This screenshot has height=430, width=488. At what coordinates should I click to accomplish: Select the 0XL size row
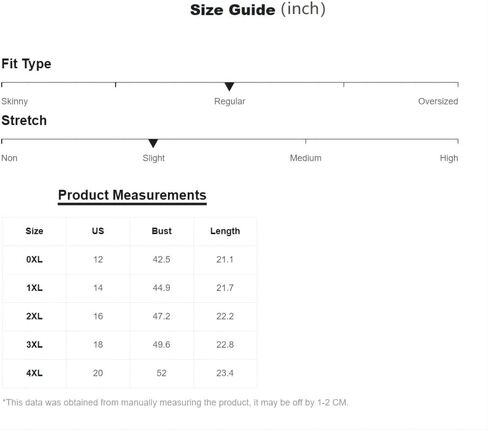point(130,260)
